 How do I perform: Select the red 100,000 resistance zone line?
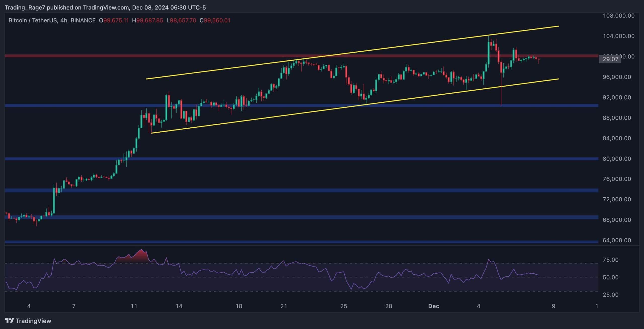(x=301, y=56)
